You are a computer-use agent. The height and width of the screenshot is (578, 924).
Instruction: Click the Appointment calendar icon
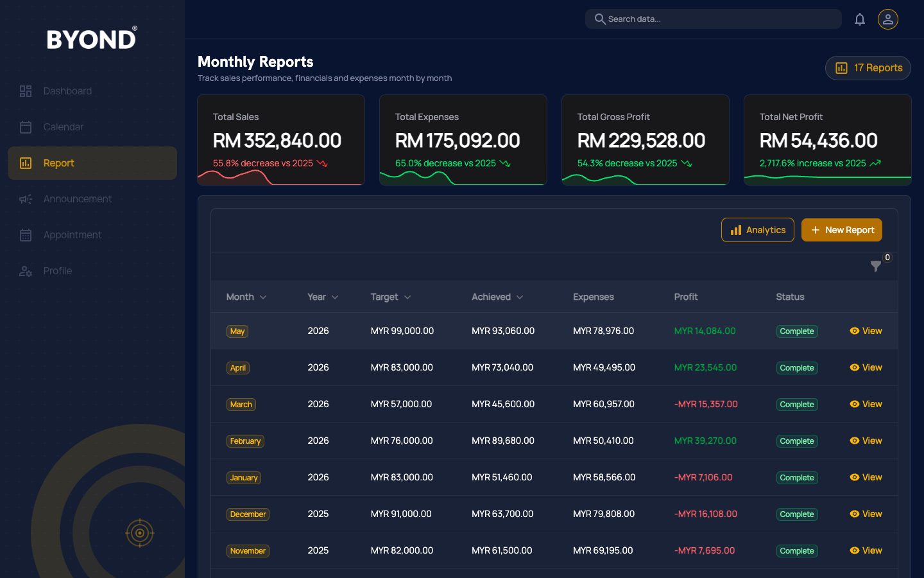point(26,235)
